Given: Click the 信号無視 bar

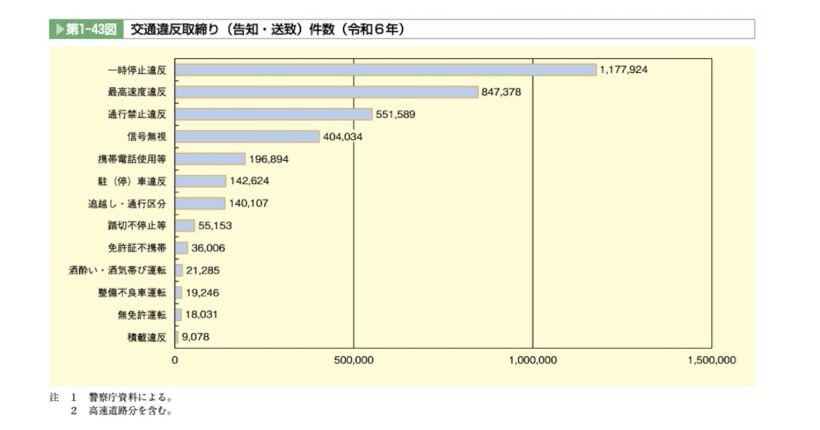Looking at the screenshot, I should pos(247,137).
